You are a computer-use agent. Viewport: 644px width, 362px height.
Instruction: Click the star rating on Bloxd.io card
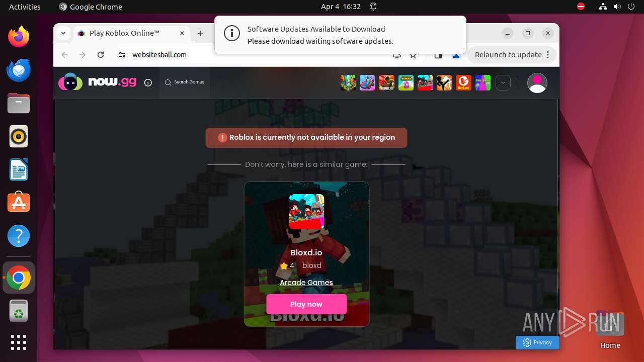[287, 266]
